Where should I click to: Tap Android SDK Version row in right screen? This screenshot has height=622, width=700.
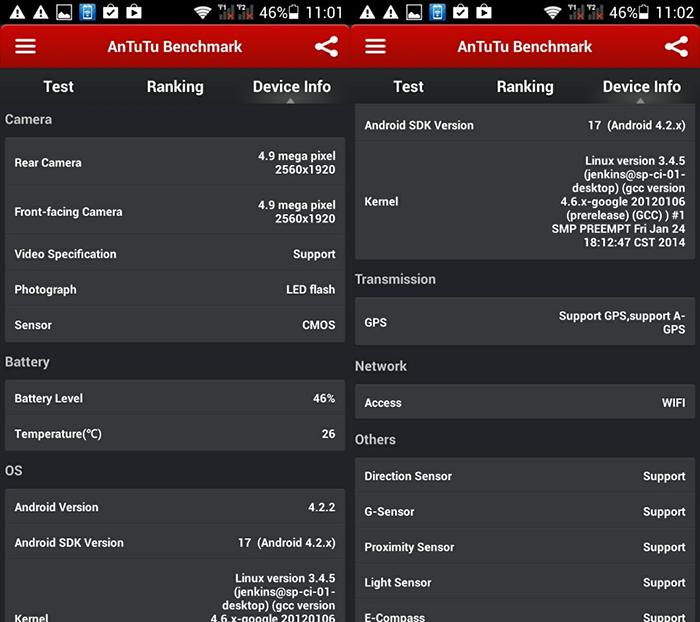pyautogui.click(x=525, y=125)
